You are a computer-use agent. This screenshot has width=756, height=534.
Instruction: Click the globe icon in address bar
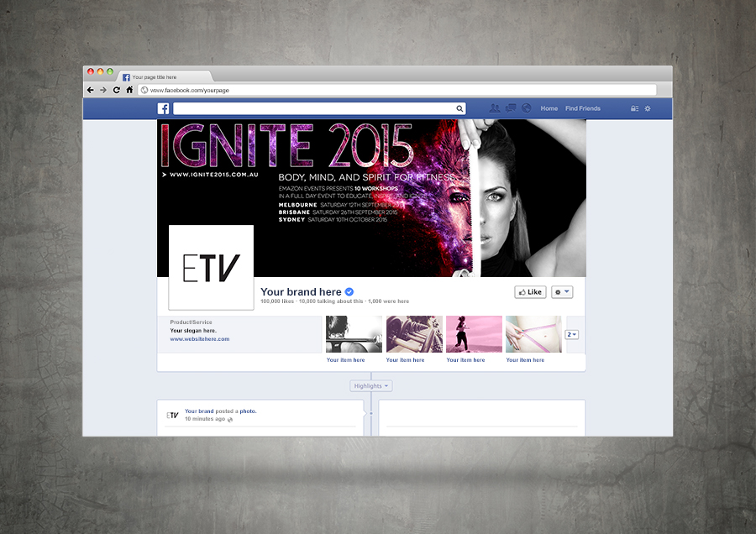pyautogui.click(x=144, y=90)
